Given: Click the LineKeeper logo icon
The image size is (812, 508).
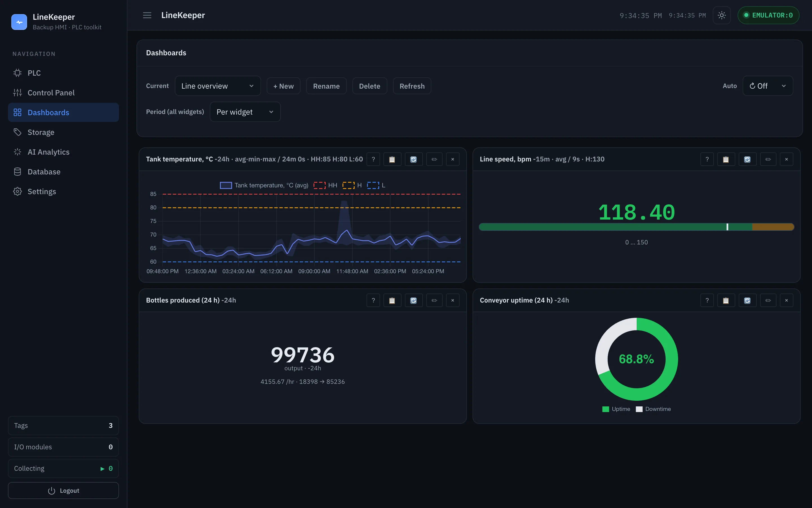Looking at the screenshot, I should [x=19, y=22].
